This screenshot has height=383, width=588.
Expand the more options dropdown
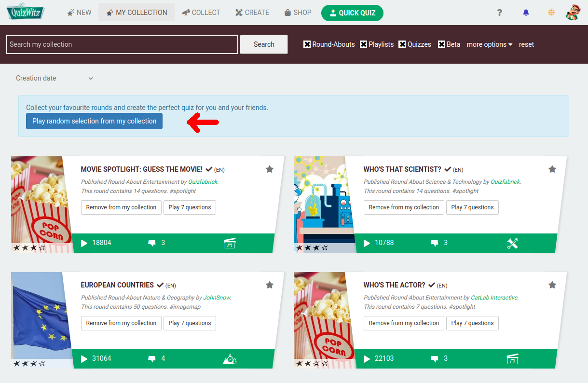[489, 44]
